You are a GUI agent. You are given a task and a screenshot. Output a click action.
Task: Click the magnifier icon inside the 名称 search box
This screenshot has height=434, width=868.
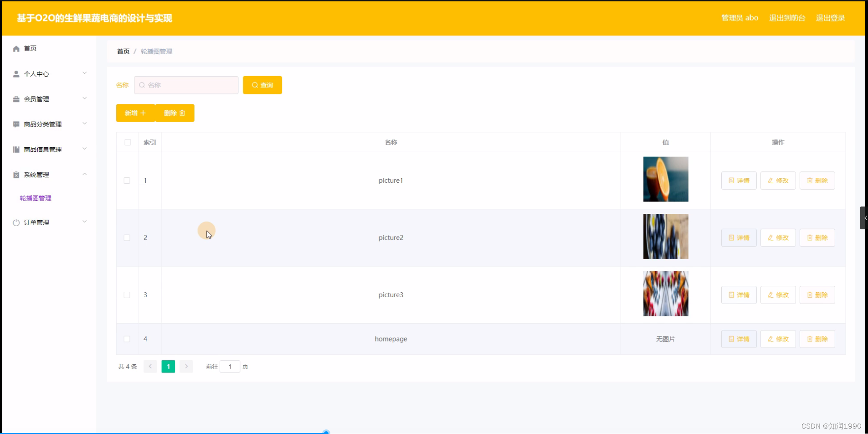[141, 85]
